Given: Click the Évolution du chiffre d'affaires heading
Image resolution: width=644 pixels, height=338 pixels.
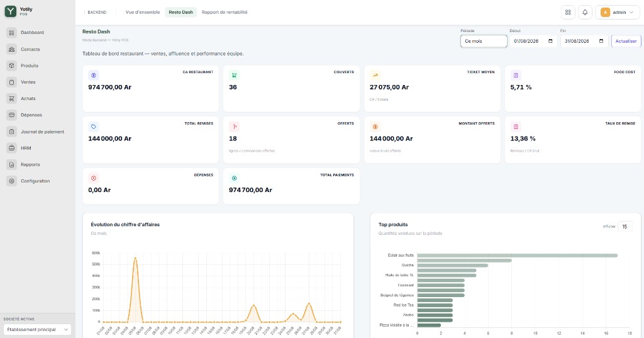Looking at the screenshot, I should [125, 225].
